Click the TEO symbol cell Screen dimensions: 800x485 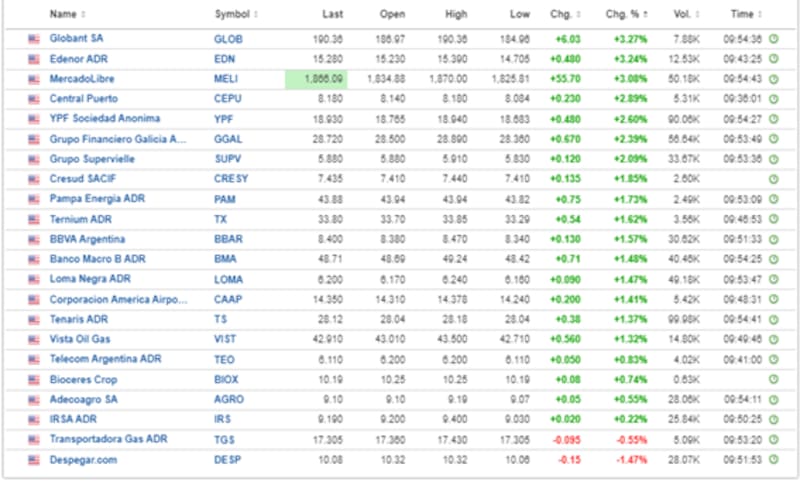pos(225,359)
